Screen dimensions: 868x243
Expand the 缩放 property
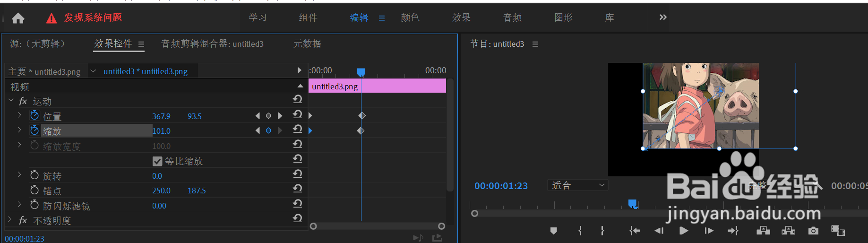[x=19, y=130]
